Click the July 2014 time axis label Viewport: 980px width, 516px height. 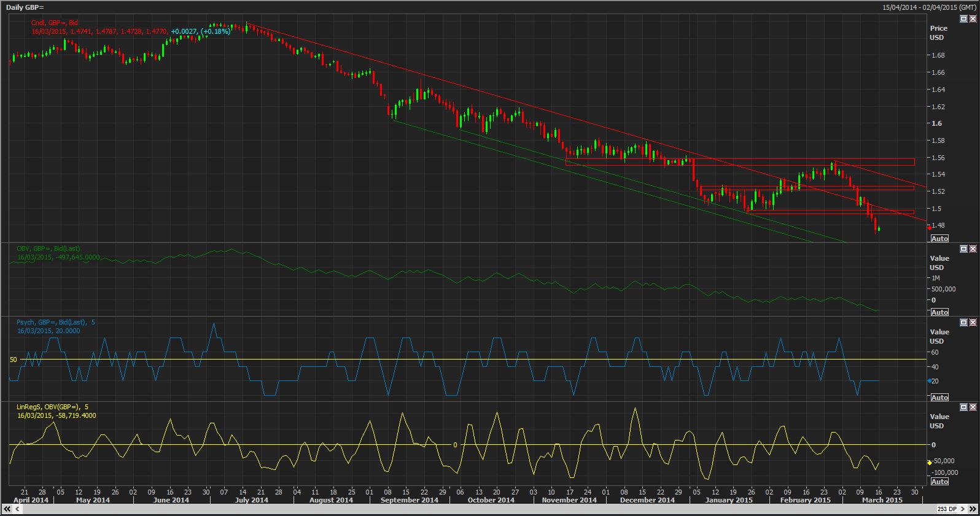pyautogui.click(x=252, y=500)
